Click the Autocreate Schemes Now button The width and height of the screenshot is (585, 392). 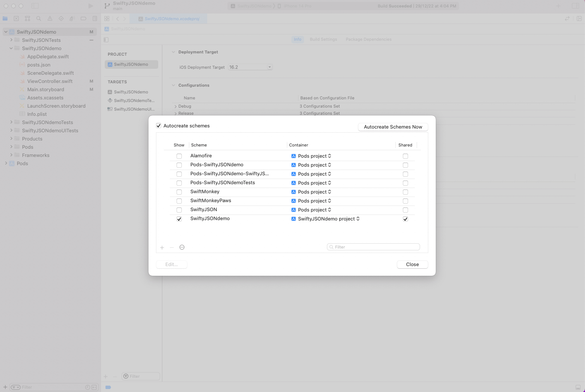pyautogui.click(x=393, y=127)
